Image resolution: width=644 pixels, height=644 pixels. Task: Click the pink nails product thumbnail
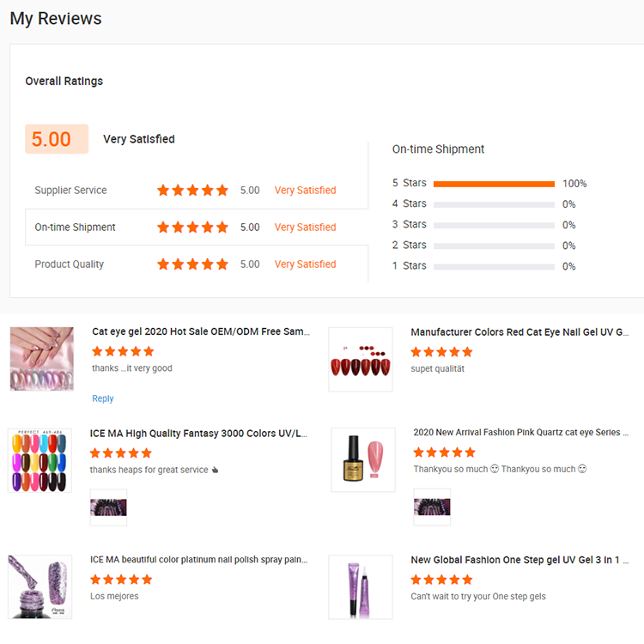42,359
